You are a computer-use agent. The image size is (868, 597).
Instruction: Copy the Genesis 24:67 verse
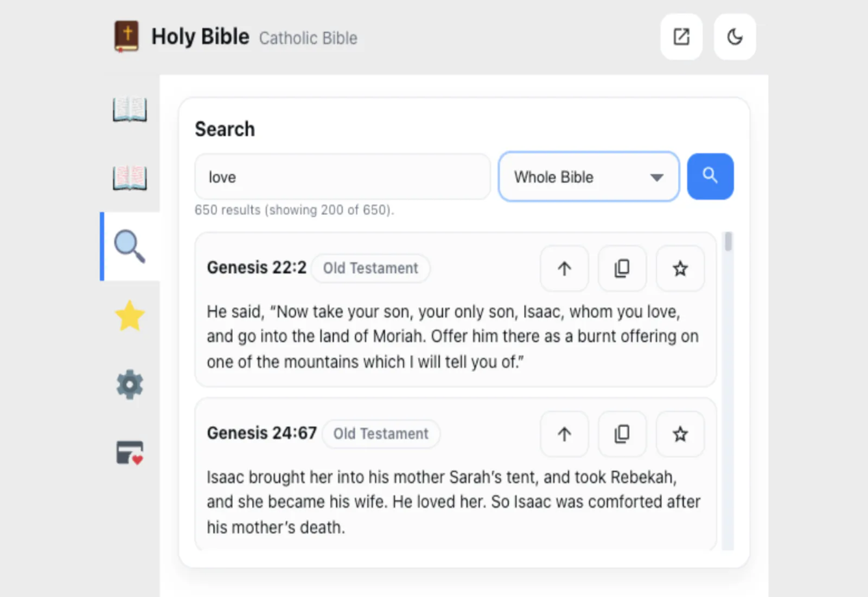coord(622,434)
